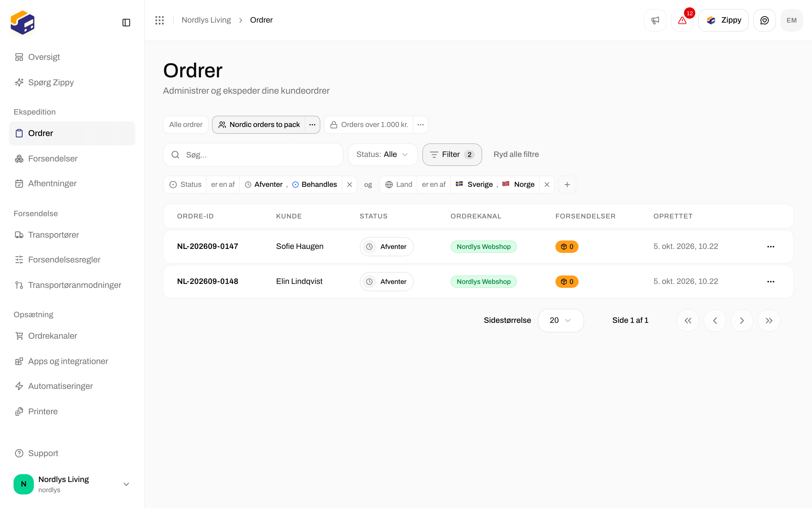This screenshot has width=812, height=508.
Task: Click the EM user avatar
Action: [x=791, y=20]
